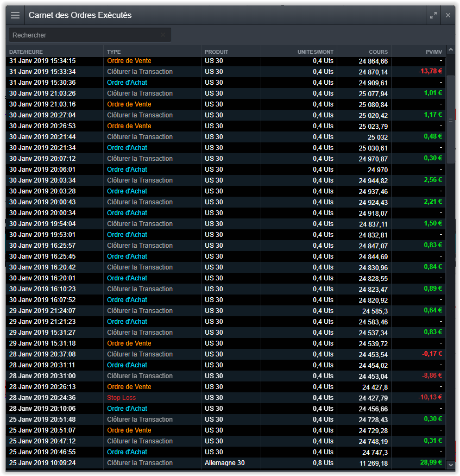Click the 24 427,8 price cell
460x476 pixels.
tap(375, 387)
